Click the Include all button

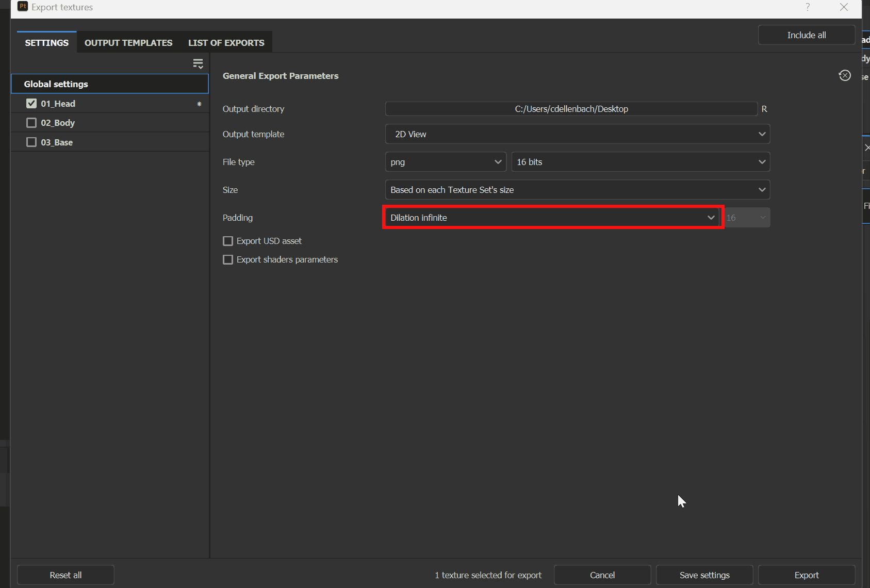(x=807, y=35)
